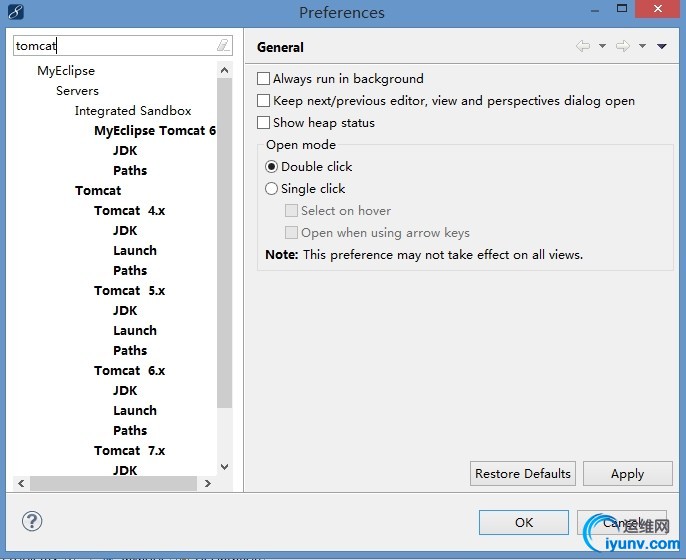Screen dimensions: 686x560
Task: Select MyEclipse tree node
Action: click(66, 71)
